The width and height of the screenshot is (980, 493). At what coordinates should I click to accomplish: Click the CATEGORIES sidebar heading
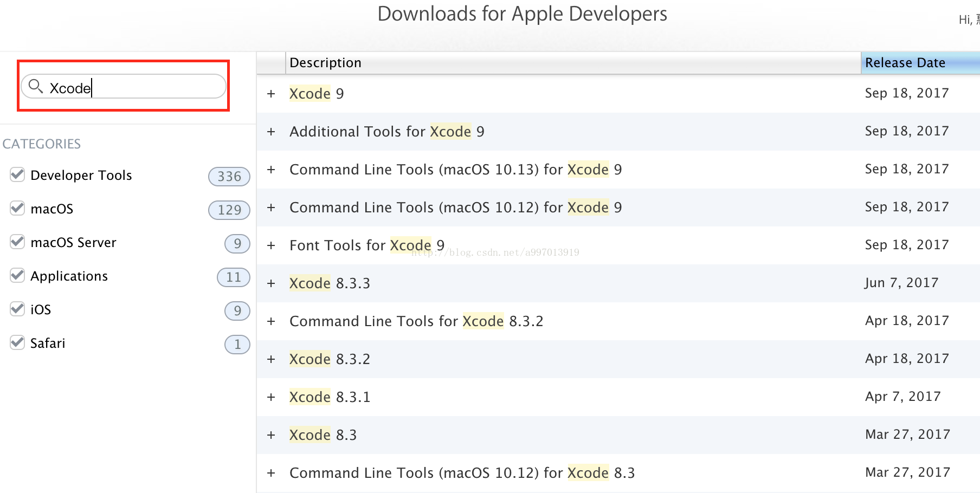click(42, 144)
